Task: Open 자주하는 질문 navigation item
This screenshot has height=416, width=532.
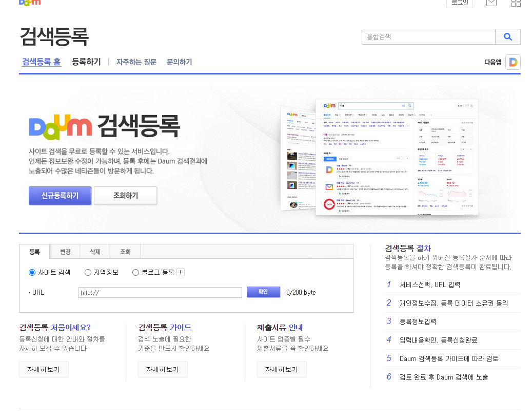Action: click(x=136, y=62)
